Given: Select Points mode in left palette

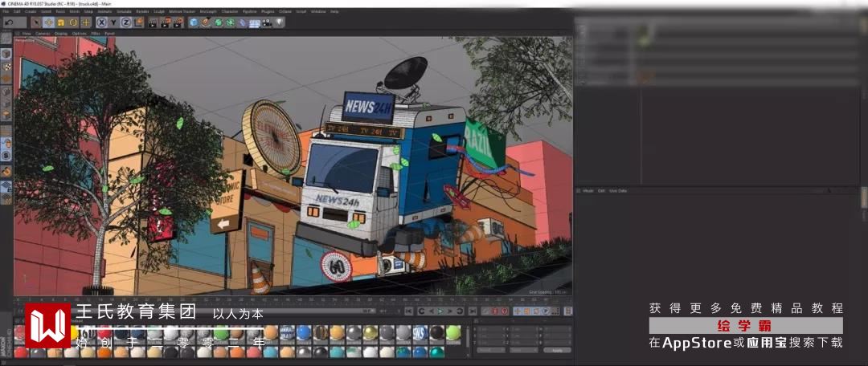Looking at the screenshot, I should tap(6, 91).
